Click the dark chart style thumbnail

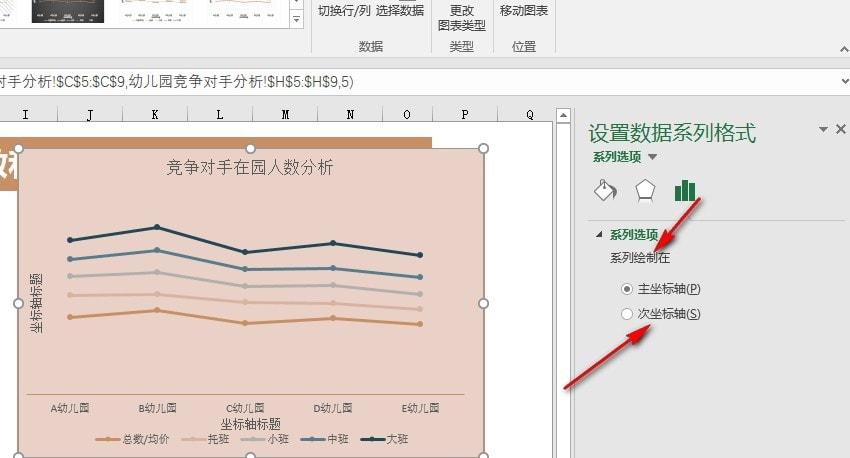pos(68,11)
